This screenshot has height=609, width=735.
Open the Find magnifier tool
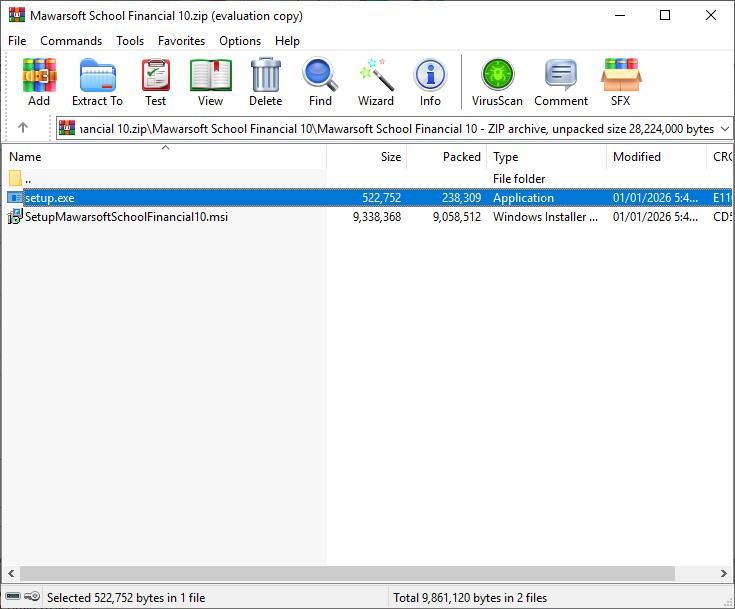tap(320, 82)
